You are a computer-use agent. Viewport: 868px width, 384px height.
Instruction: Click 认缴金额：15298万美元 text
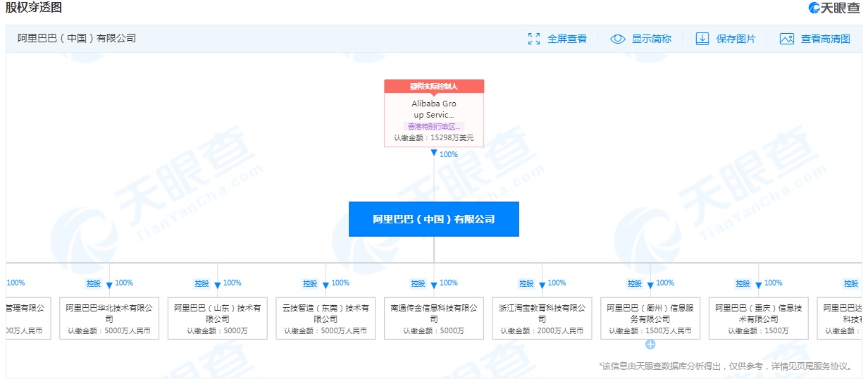coord(434,138)
